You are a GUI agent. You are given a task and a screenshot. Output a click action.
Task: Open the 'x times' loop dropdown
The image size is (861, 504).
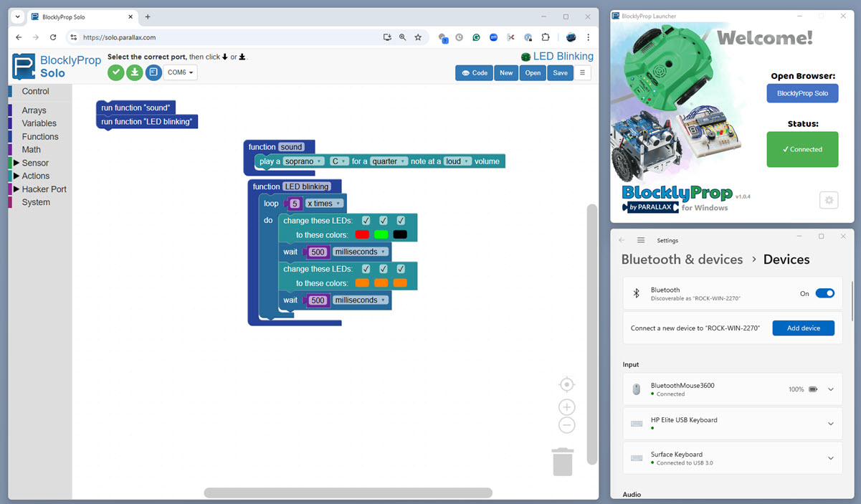[x=324, y=204]
